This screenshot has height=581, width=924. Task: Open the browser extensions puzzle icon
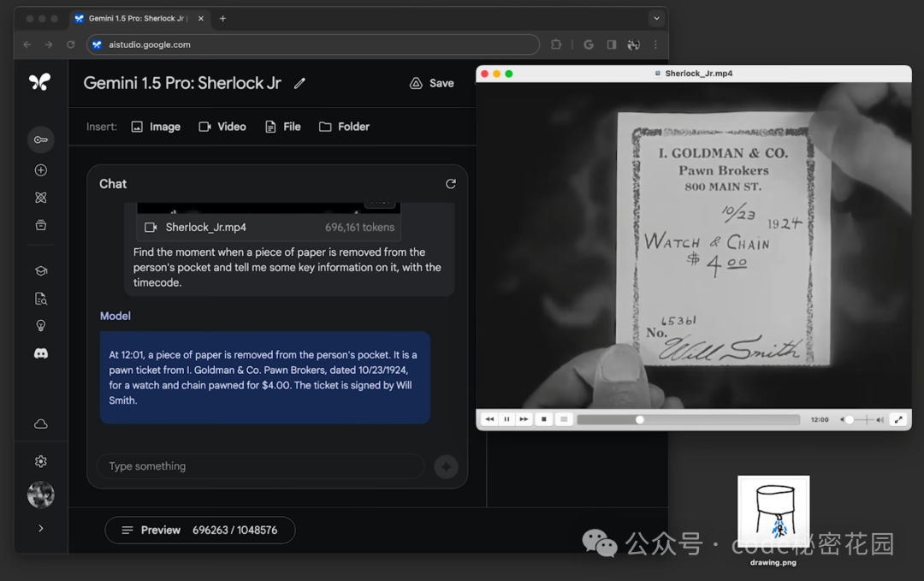click(556, 44)
